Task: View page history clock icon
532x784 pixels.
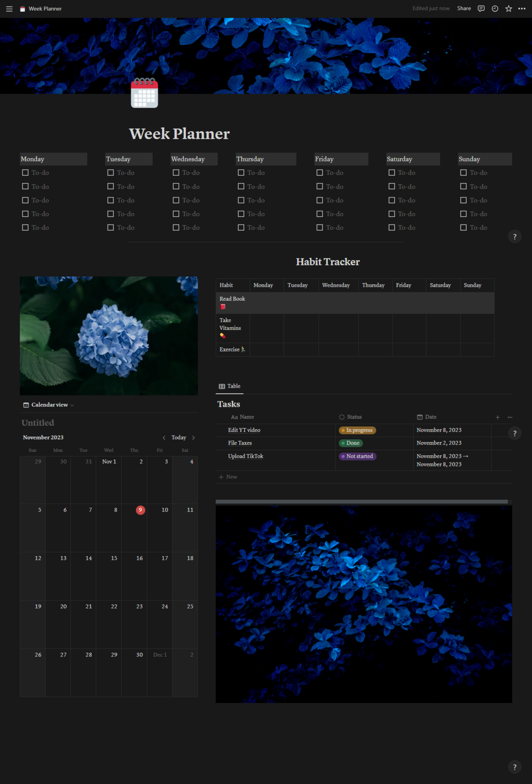Action: click(x=495, y=8)
